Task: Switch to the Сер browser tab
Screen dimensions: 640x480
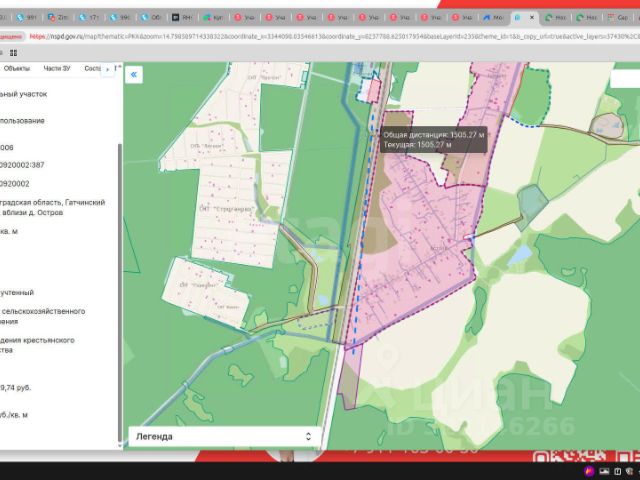Action: click(618, 18)
